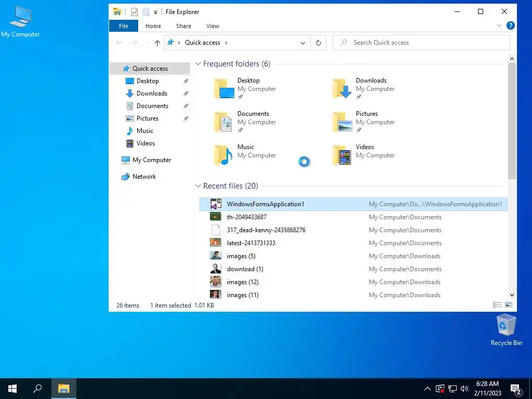Refresh the Quick access view
This screenshot has width=532, height=399.
tap(318, 43)
